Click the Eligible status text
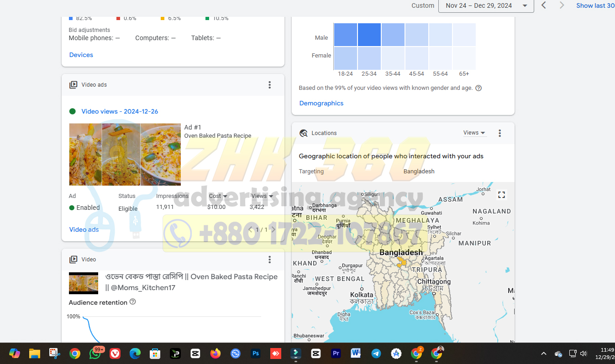615x364 pixels. point(128,209)
